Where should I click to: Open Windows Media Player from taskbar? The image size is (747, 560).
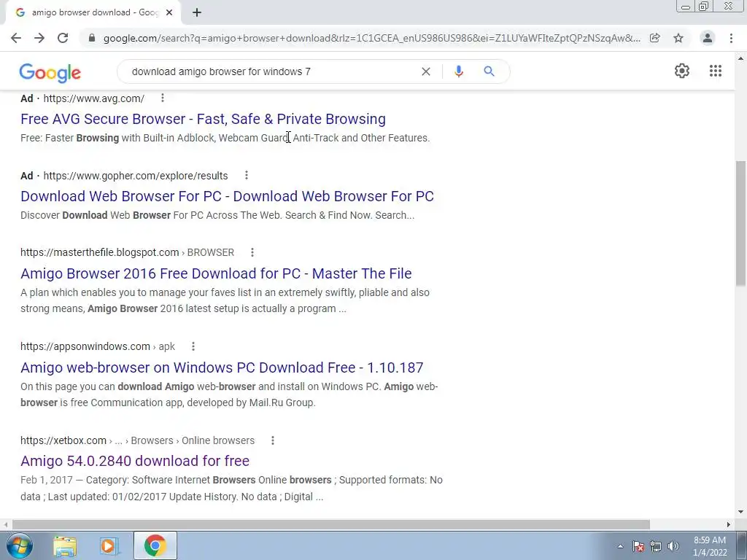pos(108,546)
